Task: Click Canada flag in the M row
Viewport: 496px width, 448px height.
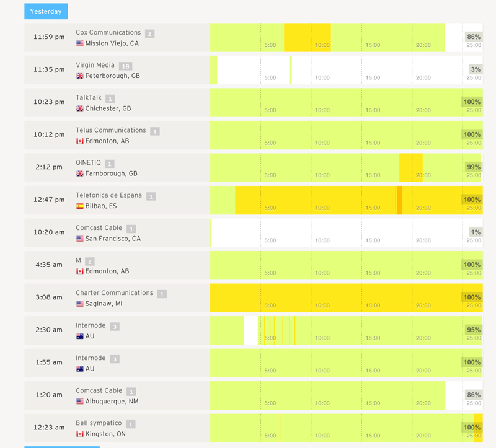Action: coord(80,271)
